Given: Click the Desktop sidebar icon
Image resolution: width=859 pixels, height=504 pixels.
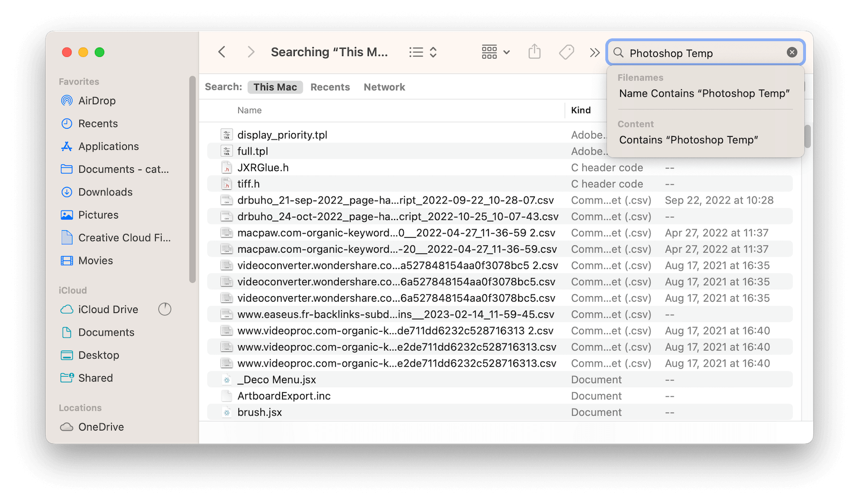Looking at the screenshot, I should click(67, 355).
